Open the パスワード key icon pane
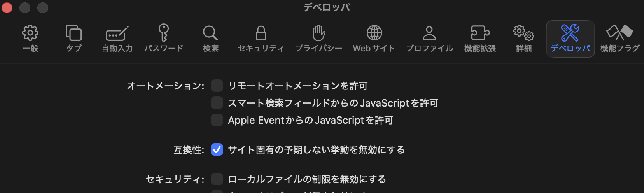 (x=164, y=39)
